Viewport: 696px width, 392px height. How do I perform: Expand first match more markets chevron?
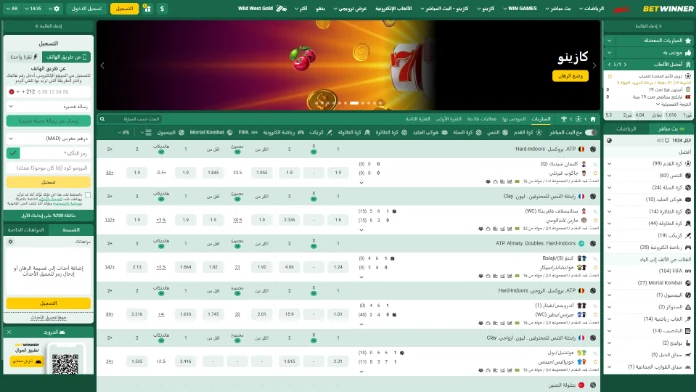pyautogui.click(x=361, y=182)
